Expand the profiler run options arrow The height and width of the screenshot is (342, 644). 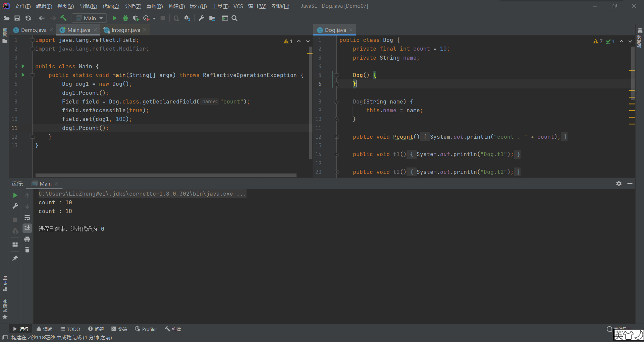pyautogui.click(x=154, y=18)
